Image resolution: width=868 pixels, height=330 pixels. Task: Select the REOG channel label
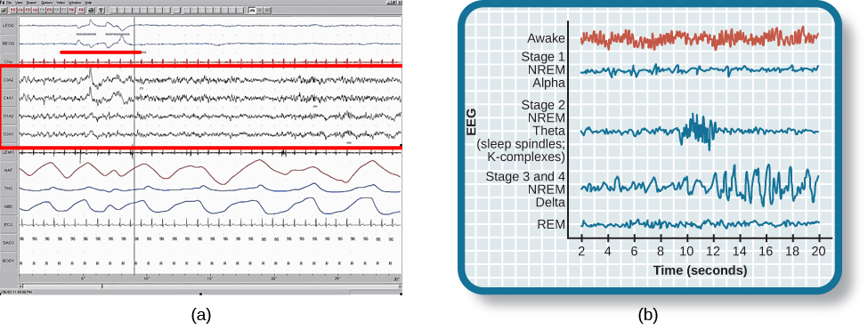[8, 43]
